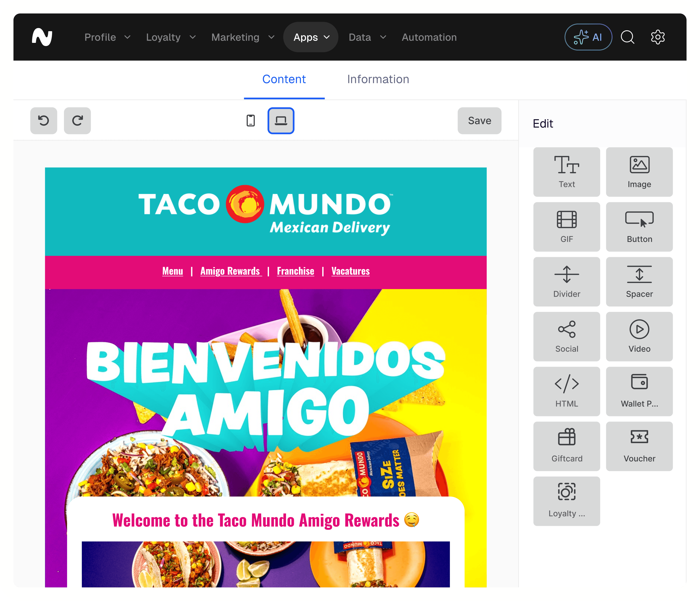
Task: Open the Loyalty dropdown menu
Action: click(171, 37)
